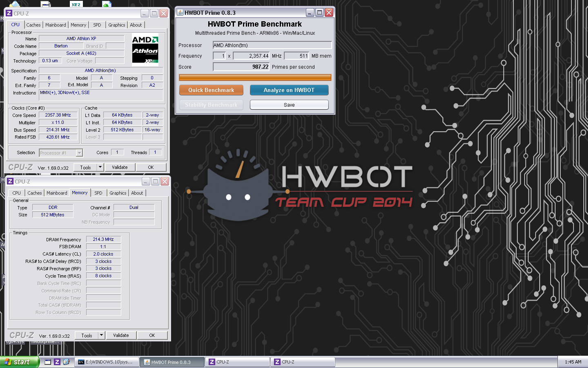Viewport: 588px width, 368px height.
Task: Switch to Memory tab in upper CPU-Z
Action: pyautogui.click(x=78, y=25)
